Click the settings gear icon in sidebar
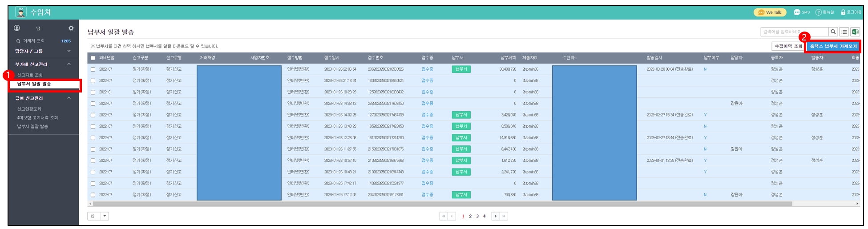Image resolution: width=868 pixels, height=229 pixels. coord(71,28)
